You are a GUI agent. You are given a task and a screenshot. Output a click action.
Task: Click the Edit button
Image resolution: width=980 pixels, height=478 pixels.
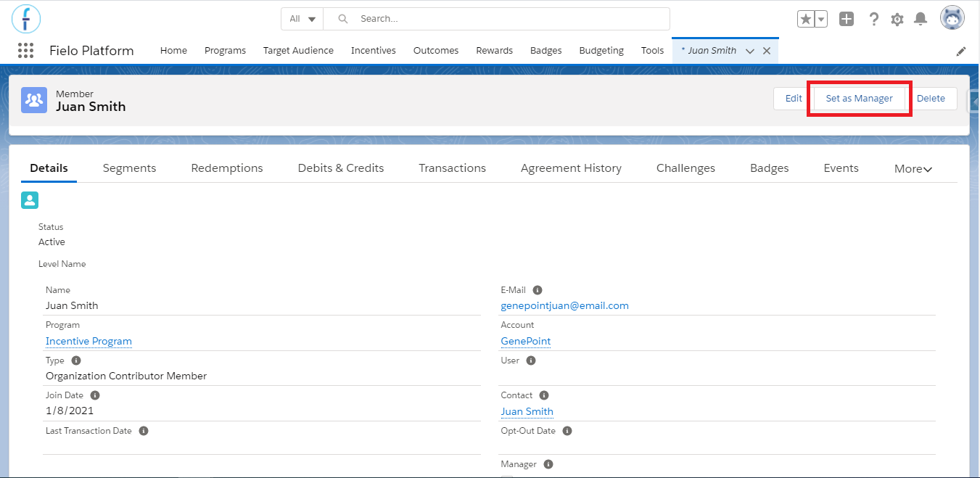click(x=794, y=99)
